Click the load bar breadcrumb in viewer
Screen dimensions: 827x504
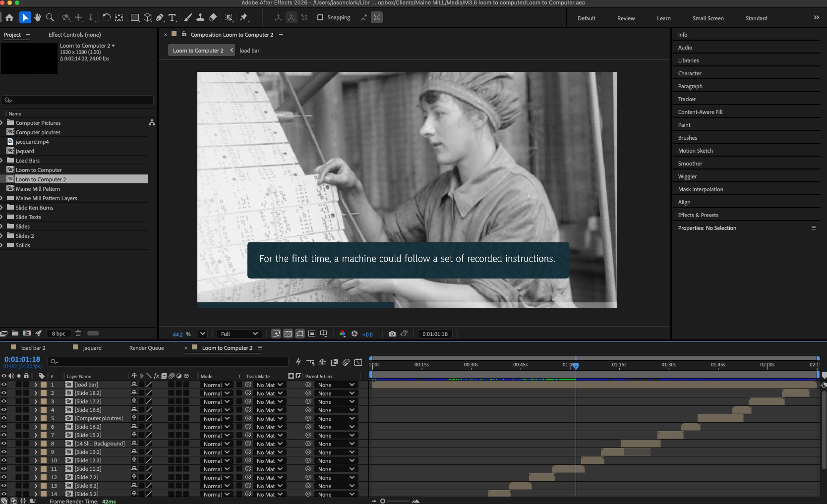tap(249, 51)
